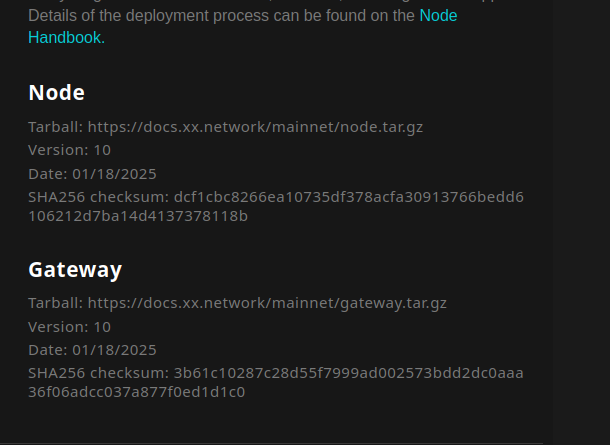Click the Node section heading
Image resolution: width=610 pixels, height=445 pixels.
(56, 93)
